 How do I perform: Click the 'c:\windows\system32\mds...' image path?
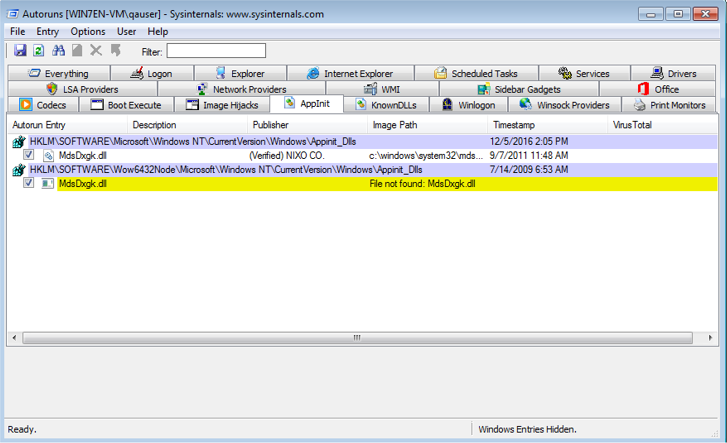(x=426, y=156)
